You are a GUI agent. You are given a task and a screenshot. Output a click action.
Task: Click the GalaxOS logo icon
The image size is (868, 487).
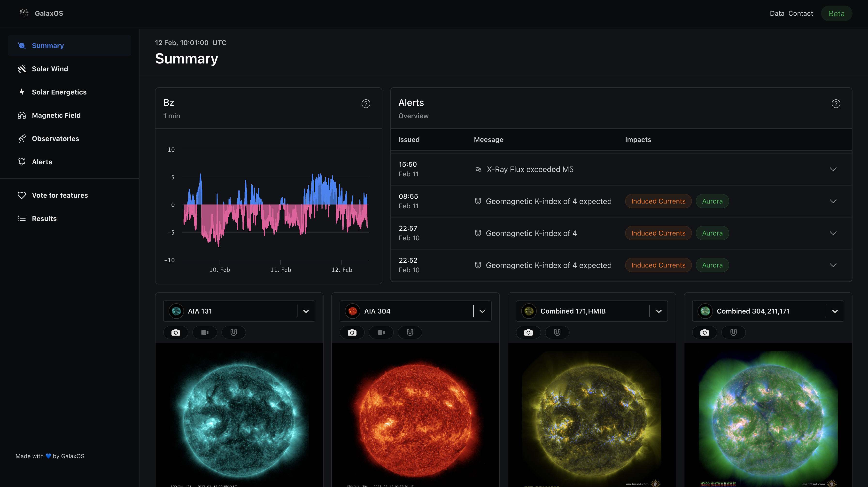(x=24, y=13)
